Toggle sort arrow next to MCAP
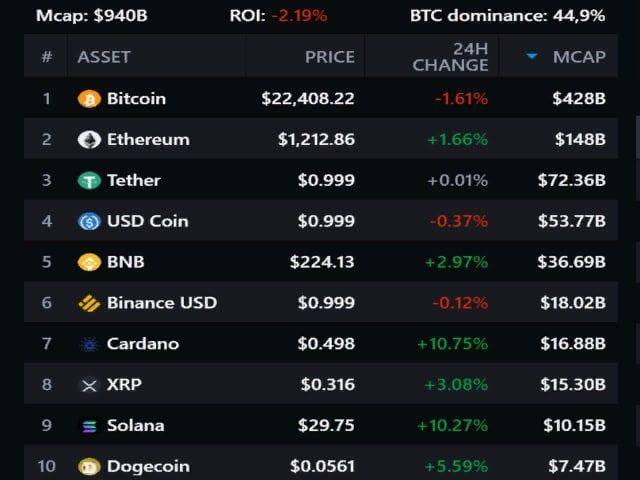Screen dimensions: 640x480 point(532,57)
